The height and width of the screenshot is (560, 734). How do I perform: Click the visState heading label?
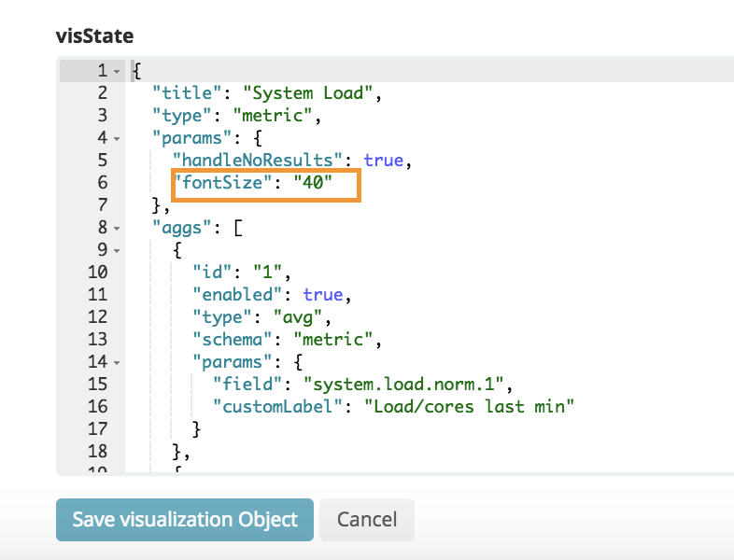pyautogui.click(x=94, y=36)
